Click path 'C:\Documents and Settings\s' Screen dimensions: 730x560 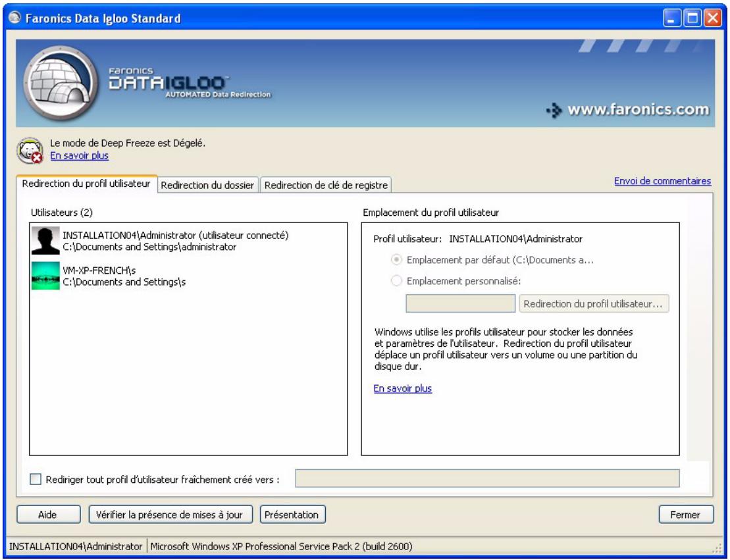pos(124,282)
